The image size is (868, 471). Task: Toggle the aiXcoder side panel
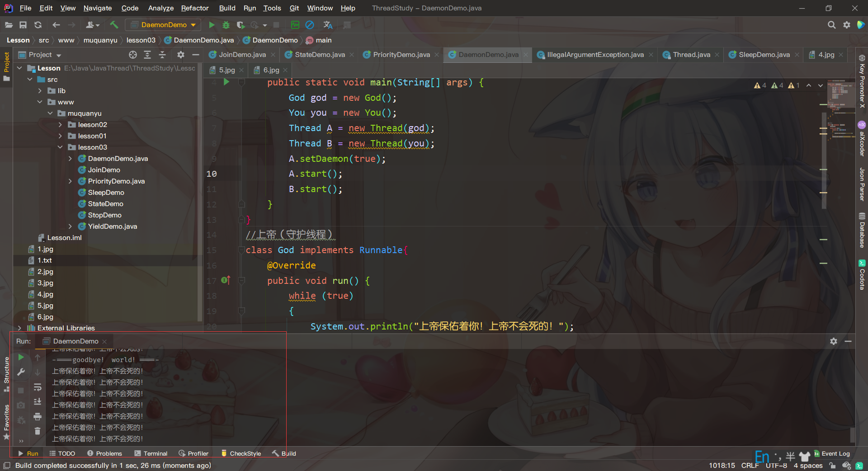click(862, 139)
